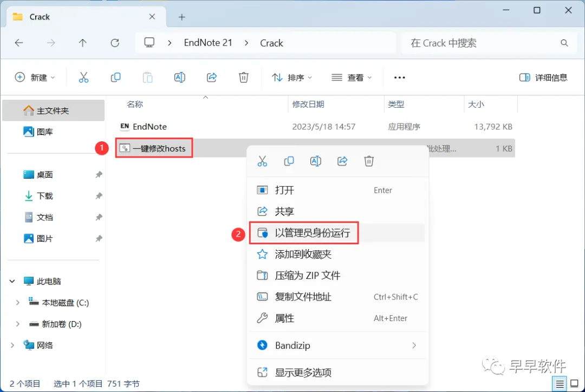585x392 pixels.
Task: Open 图片 in the sidebar
Action: 53,238
